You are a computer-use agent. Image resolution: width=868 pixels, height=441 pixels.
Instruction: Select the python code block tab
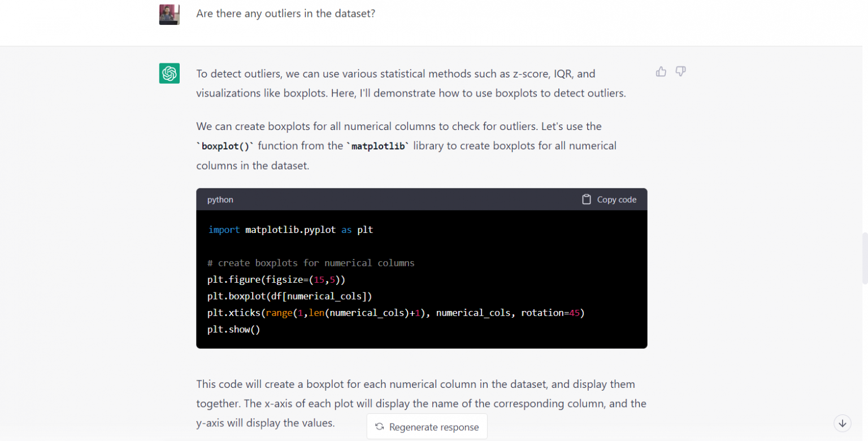point(220,199)
